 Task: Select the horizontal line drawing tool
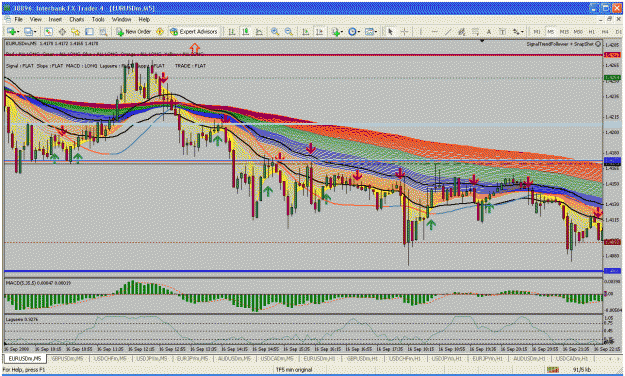click(434, 31)
